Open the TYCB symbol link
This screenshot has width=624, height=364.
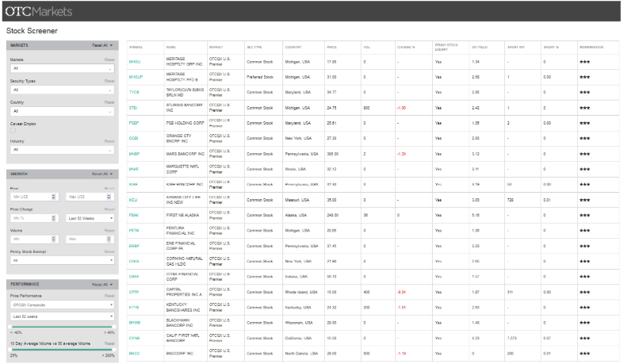pyautogui.click(x=134, y=92)
